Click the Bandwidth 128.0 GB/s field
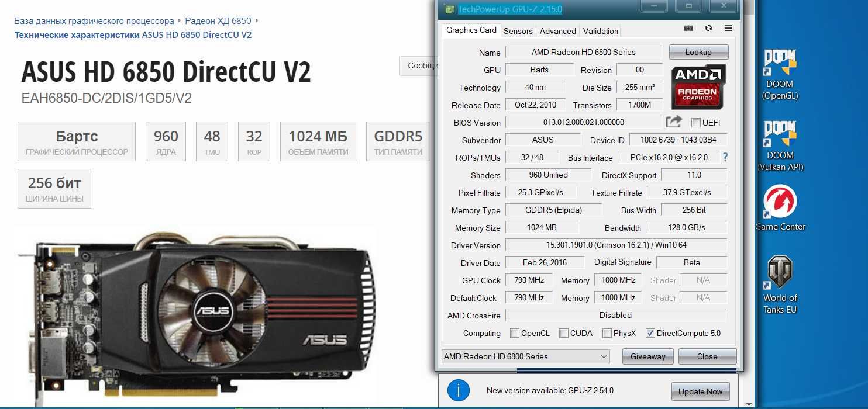 pyautogui.click(x=686, y=227)
